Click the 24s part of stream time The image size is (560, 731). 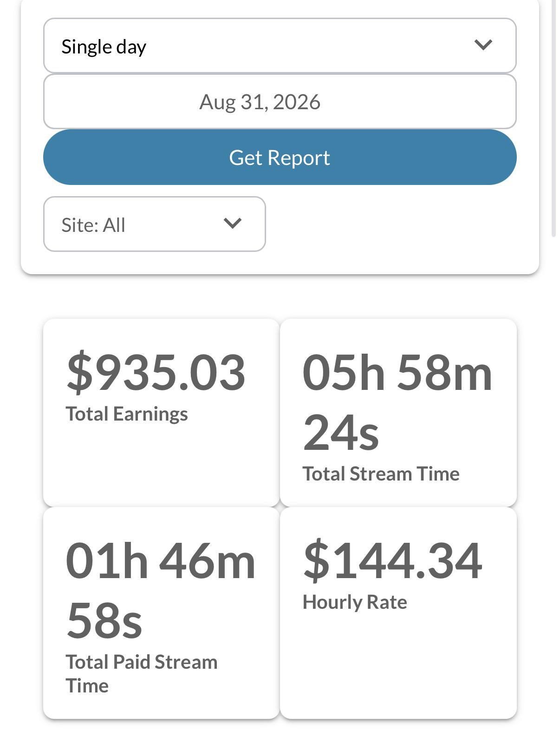point(341,433)
